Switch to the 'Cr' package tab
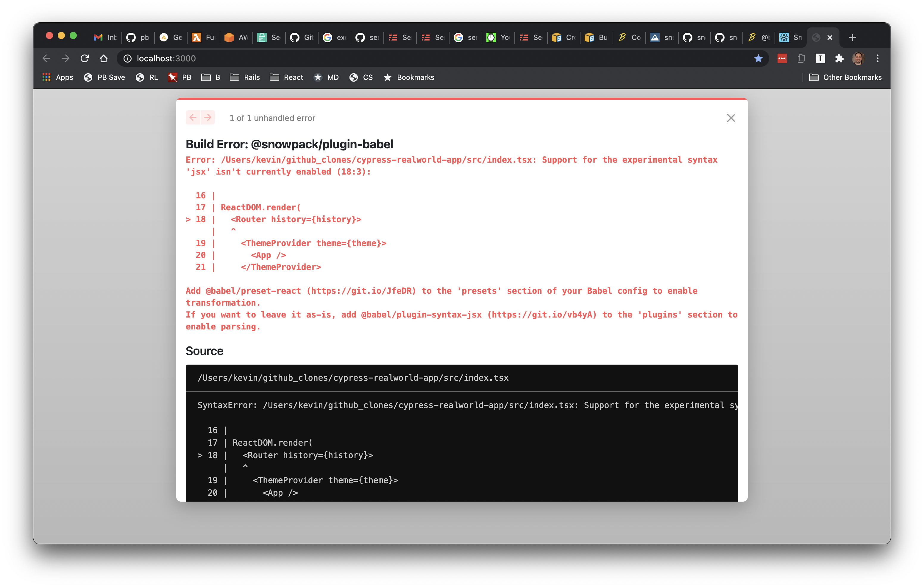 pos(564,37)
